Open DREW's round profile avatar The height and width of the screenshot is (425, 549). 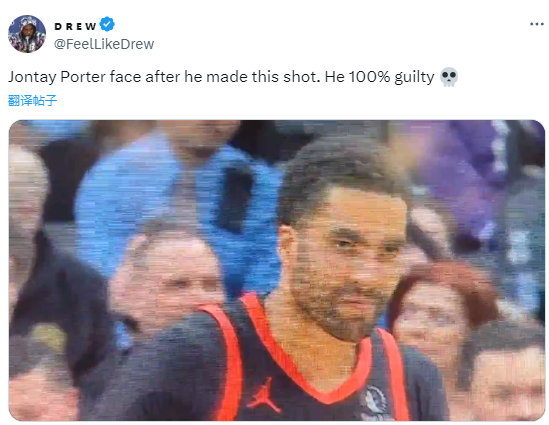coord(27,34)
